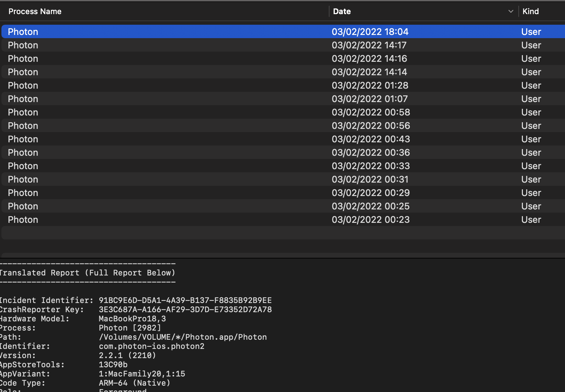Open the Photon crash from 03/02/2022 14:16
The height and width of the screenshot is (392, 565).
tap(283, 58)
